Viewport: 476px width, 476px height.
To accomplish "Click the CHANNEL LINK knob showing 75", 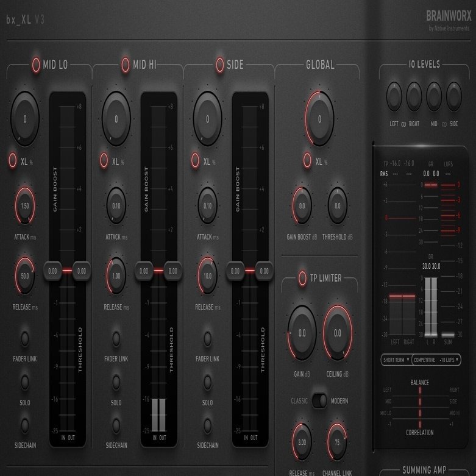I will click(338, 442).
